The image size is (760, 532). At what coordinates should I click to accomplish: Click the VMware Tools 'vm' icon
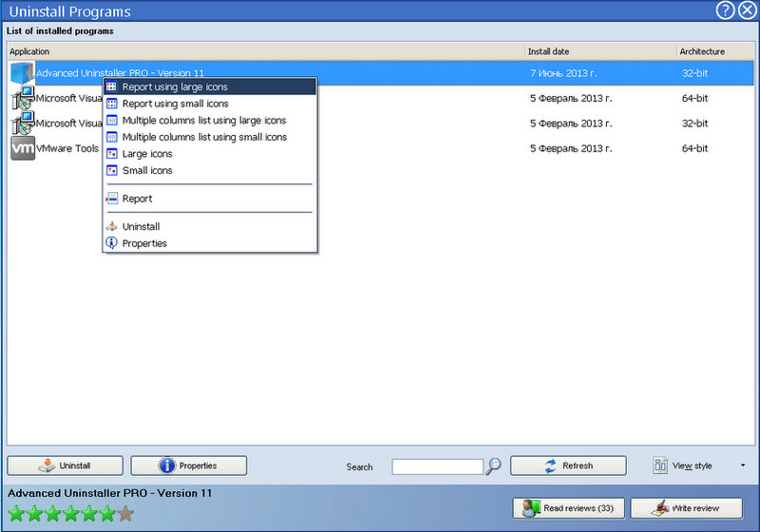pos(23,148)
